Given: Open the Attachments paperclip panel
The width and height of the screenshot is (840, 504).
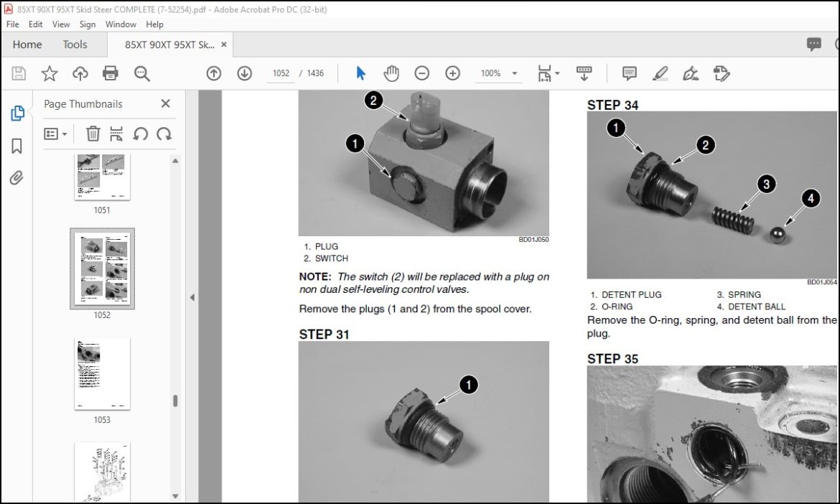Looking at the screenshot, I should (17, 178).
